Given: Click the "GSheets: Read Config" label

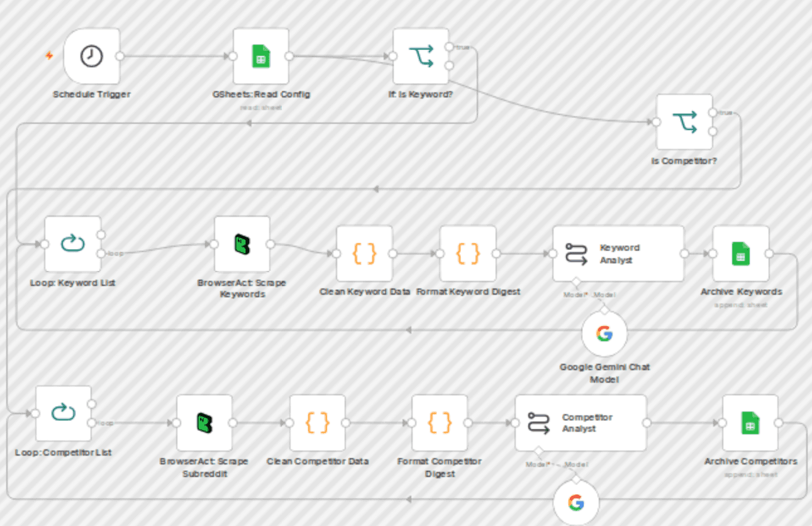Looking at the screenshot, I should tap(261, 95).
